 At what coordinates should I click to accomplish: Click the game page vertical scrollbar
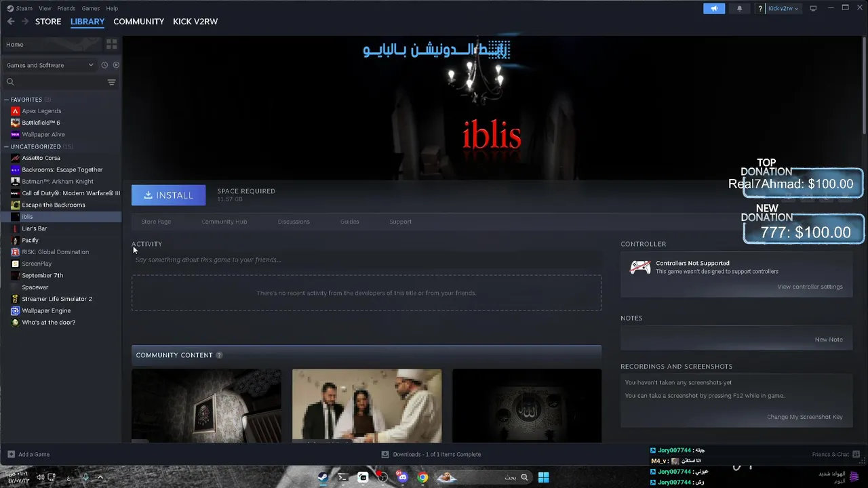tap(864, 86)
